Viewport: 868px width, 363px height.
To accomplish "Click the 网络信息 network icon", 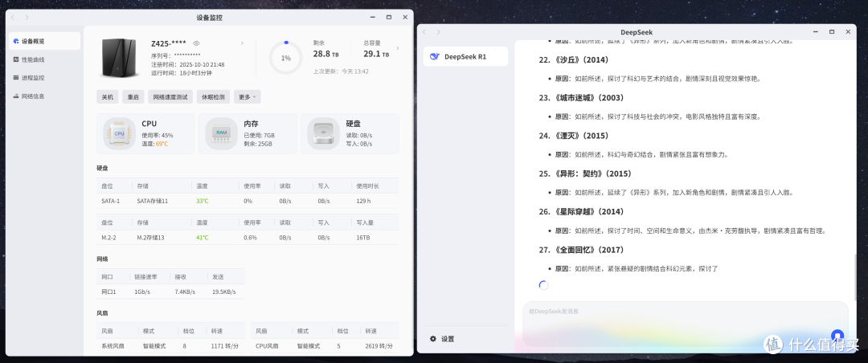I will [x=16, y=96].
